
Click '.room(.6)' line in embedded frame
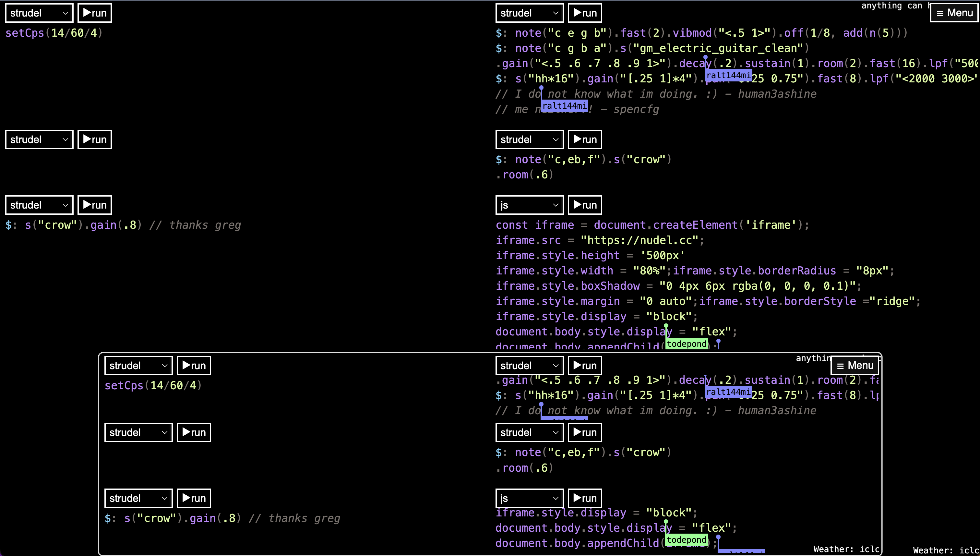(x=525, y=468)
